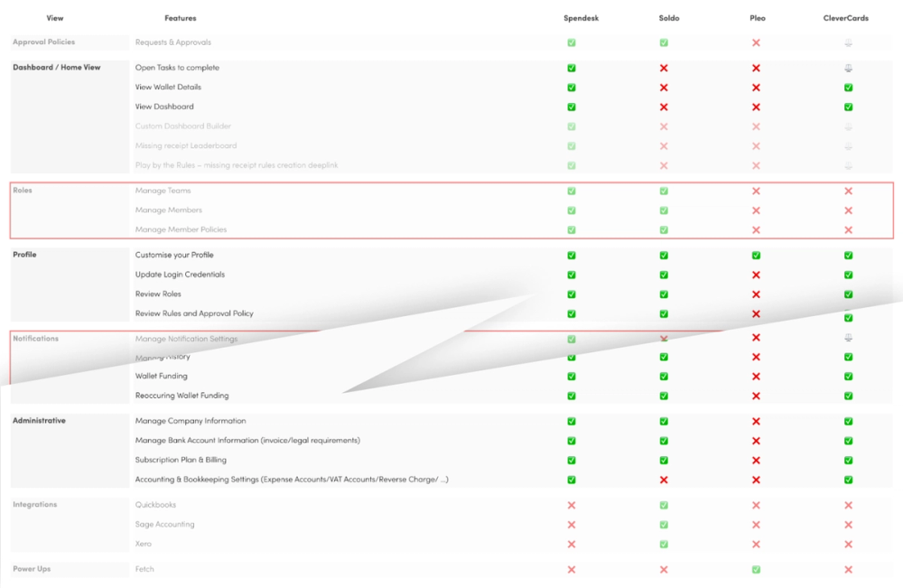Viewport: 903px width, 588px height.
Task: Click the Reoccuring Wallet Funding feature text
Action: click(x=182, y=396)
